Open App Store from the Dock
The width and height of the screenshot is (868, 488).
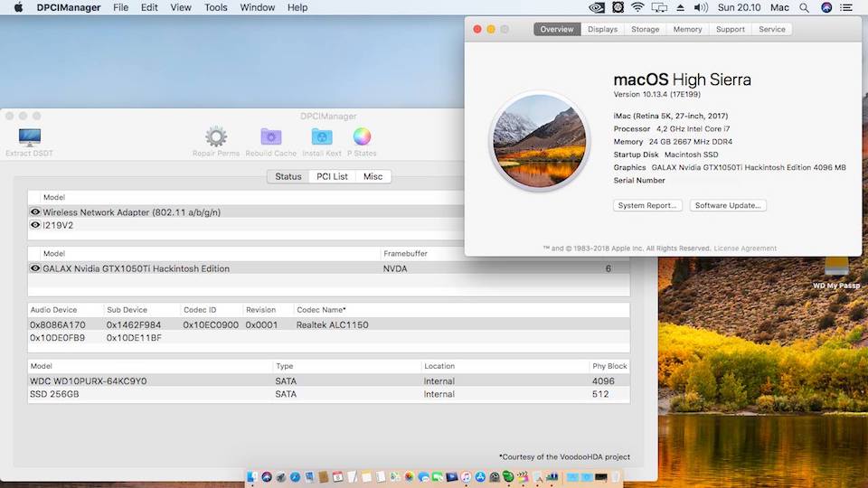(480, 476)
